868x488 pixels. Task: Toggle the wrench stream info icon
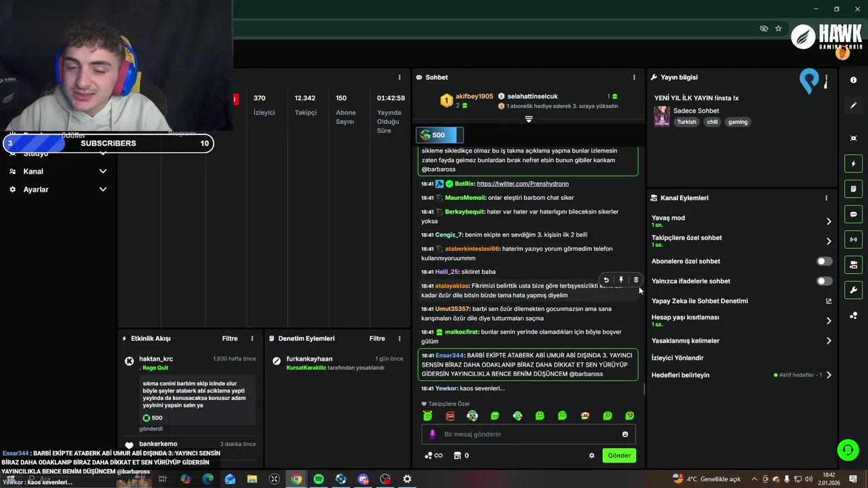[853, 290]
